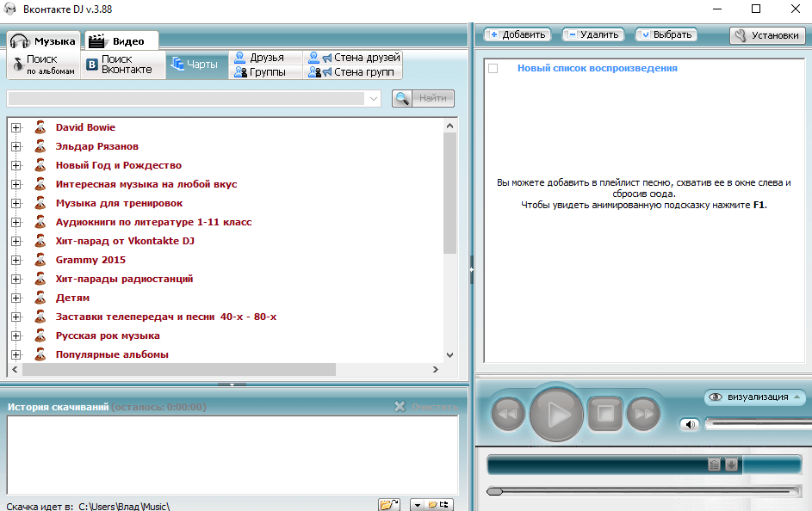Click the volume slider track
The width and height of the screenshot is (812, 511).
pos(758,423)
